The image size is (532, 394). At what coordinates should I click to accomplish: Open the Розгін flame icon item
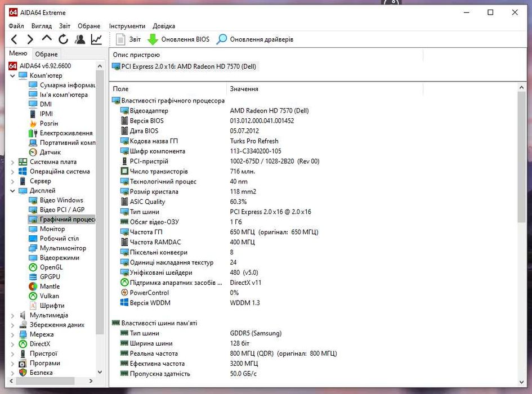click(43, 123)
